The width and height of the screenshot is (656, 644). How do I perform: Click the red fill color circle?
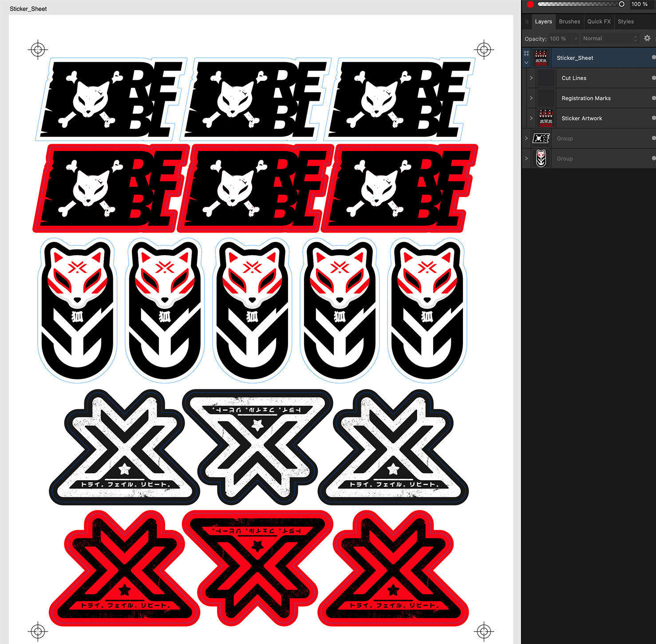(530, 4)
